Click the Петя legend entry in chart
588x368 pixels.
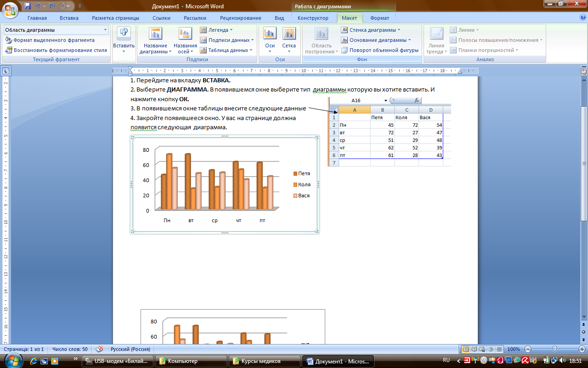click(302, 173)
